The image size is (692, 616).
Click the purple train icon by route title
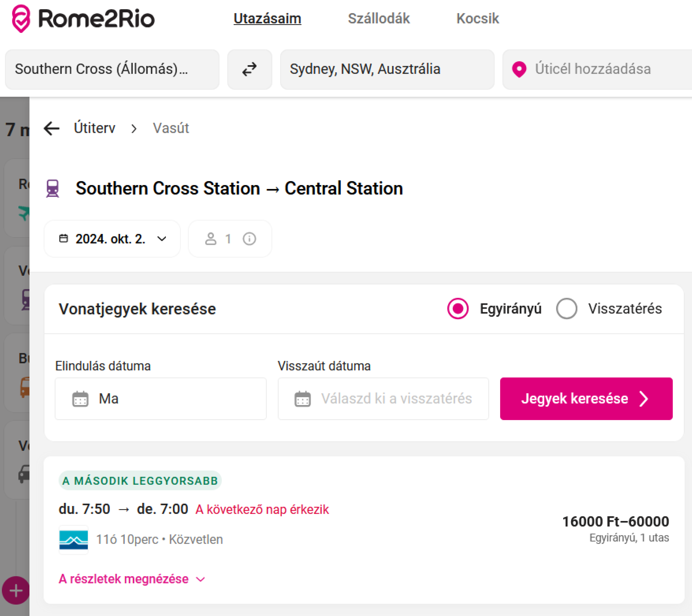[x=52, y=188]
